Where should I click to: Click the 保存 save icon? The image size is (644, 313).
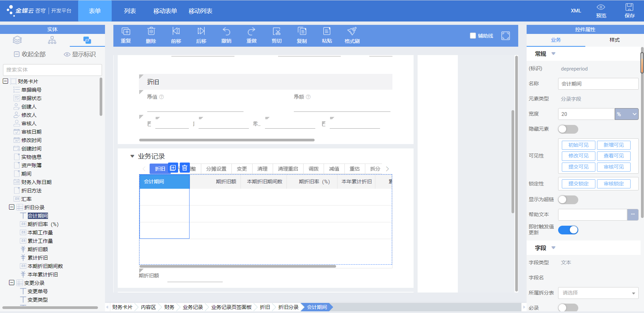(630, 11)
